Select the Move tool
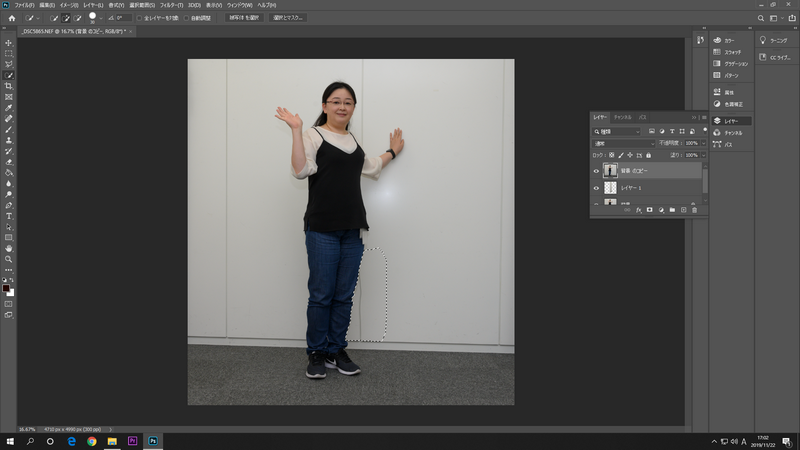The height and width of the screenshot is (450, 800). click(x=9, y=43)
